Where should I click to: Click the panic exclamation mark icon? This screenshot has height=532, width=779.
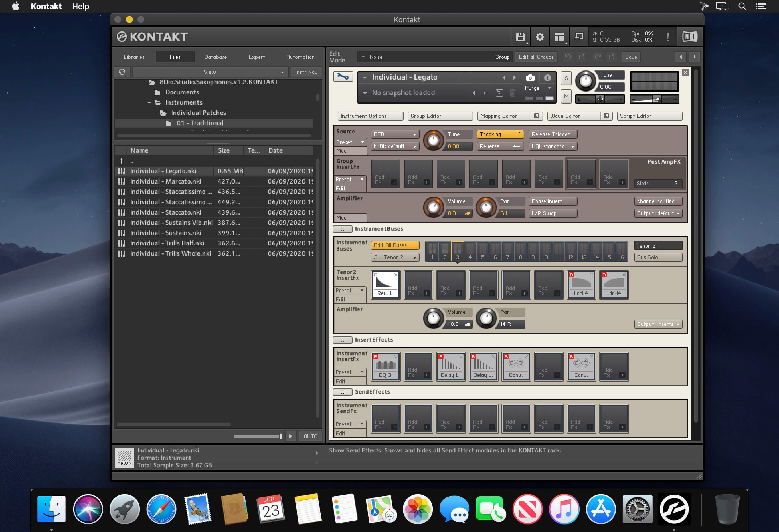(x=667, y=37)
